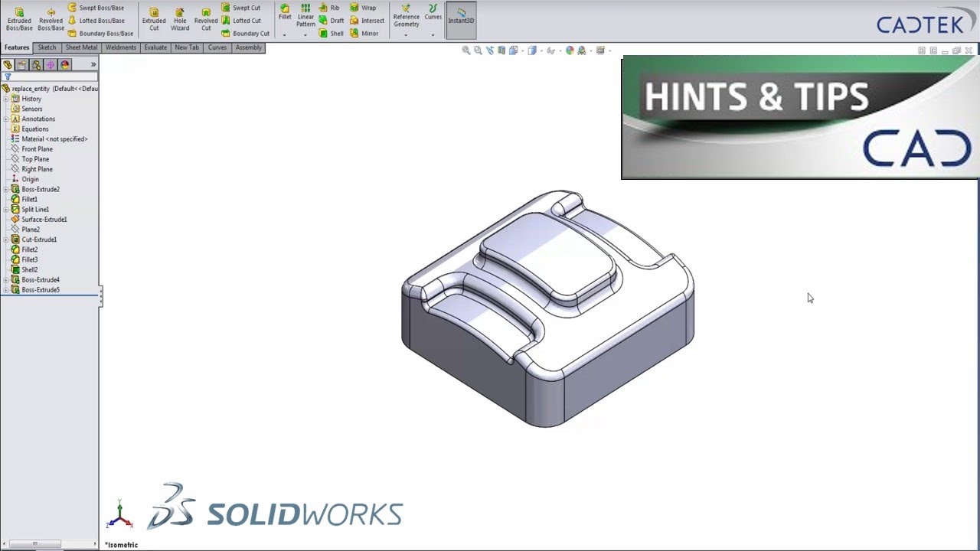Select the Swept Cut tool
Viewport: 980px width, 551px height.
pyautogui.click(x=241, y=8)
